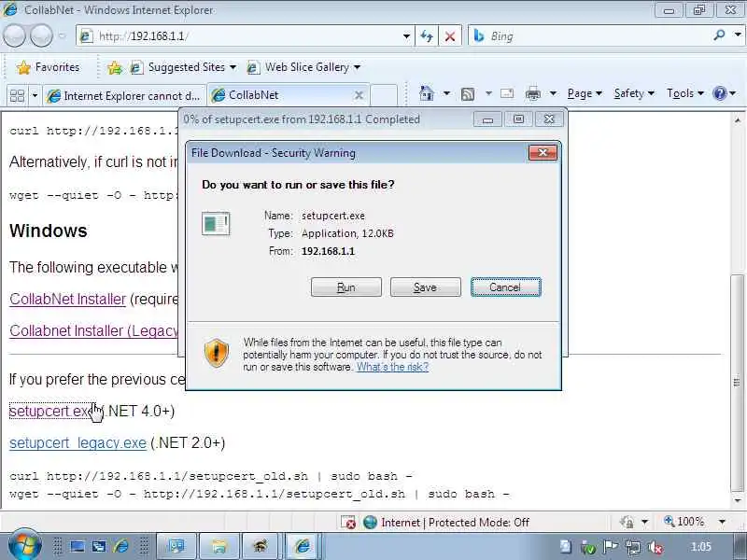Screen dimensions: 747x560
Task: Open the Page menu
Action: 585,93
